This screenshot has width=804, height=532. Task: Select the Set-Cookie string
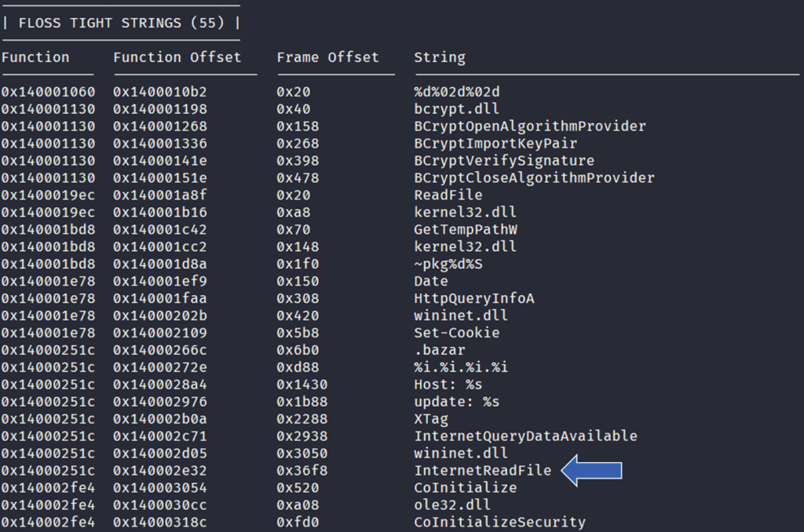[457, 333]
